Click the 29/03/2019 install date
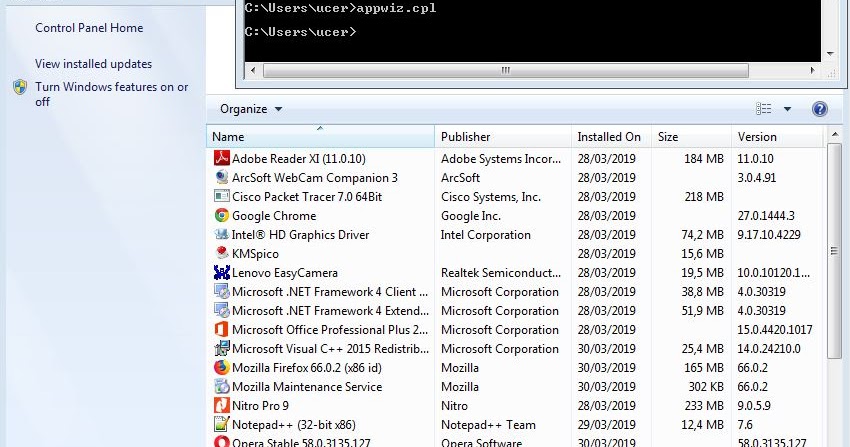 pyautogui.click(x=607, y=425)
